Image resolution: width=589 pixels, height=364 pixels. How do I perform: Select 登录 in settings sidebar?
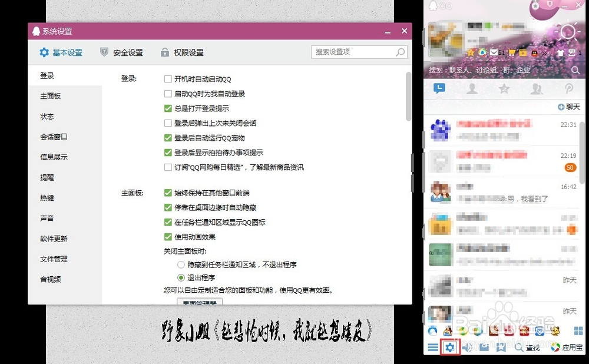(65, 75)
